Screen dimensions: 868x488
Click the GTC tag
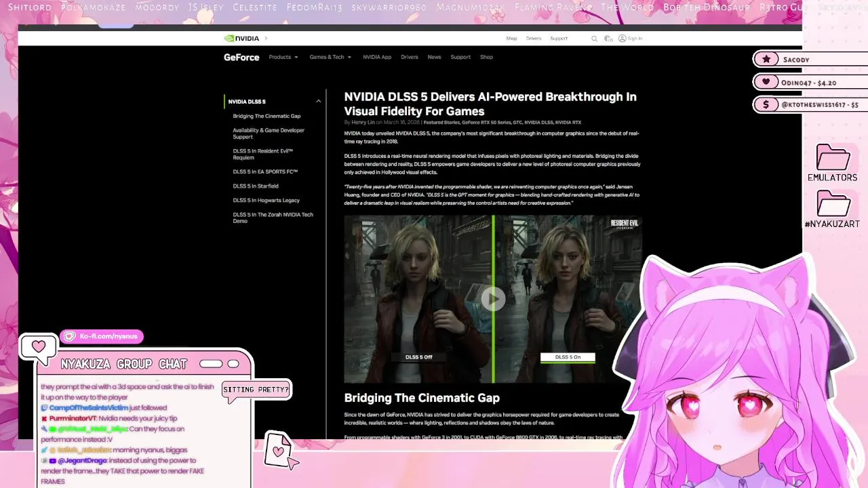point(517,123)
